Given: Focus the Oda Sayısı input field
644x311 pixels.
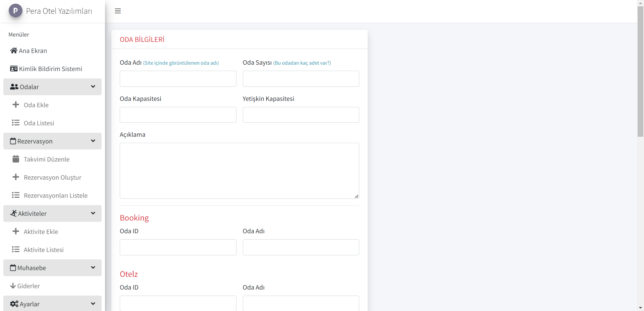Looking at the screenshot, I should point(301,79).
